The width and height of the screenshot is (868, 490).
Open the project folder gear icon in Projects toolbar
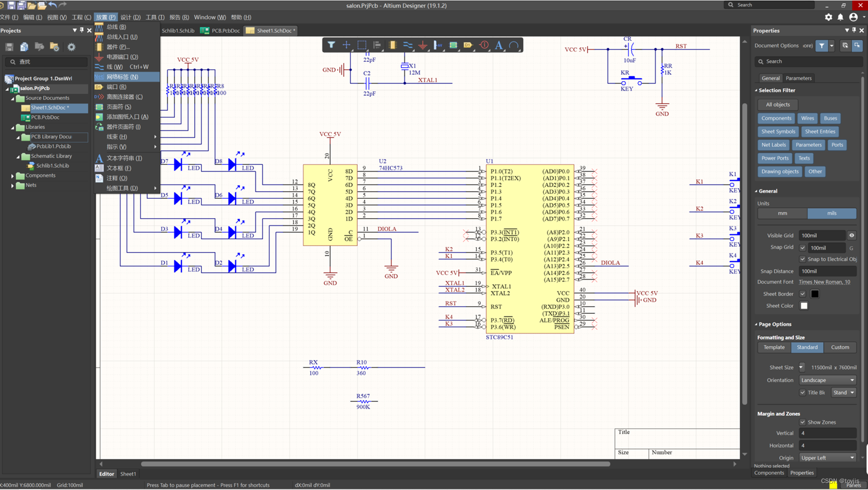pyautogui.click(x=55, y=47)
